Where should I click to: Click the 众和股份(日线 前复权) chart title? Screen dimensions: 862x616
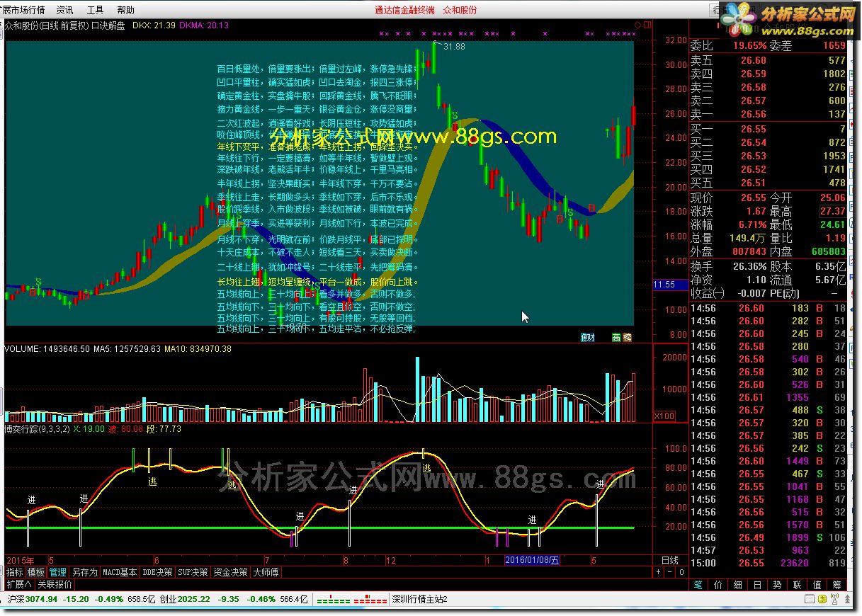click(x=46, y=25)
